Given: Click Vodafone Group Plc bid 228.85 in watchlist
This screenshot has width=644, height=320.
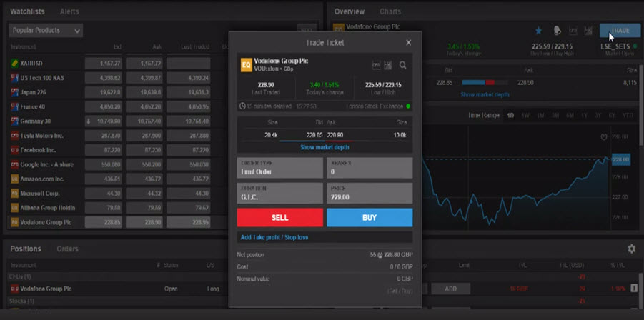Looking at the screenshot, I should (x=104, y=222).
